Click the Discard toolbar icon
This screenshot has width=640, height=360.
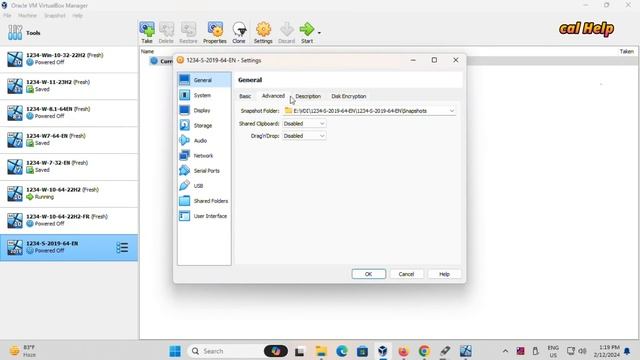pyautogui.click(x=287, y=33)
